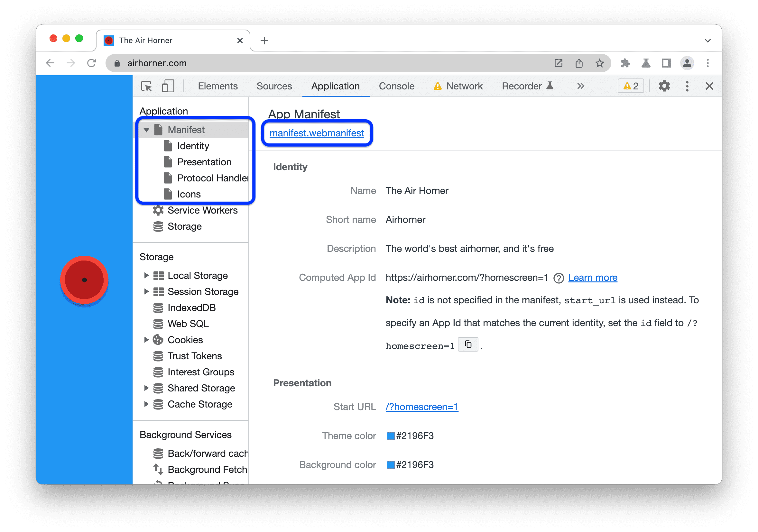Open the manifest.webmanifest file link
Viewport: 758px width, 532px height.
point(317,133)
